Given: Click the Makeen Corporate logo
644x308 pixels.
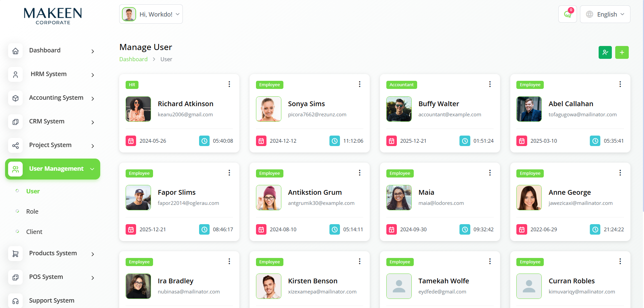Looking at the screenshot, I should (x=53, y=16).
